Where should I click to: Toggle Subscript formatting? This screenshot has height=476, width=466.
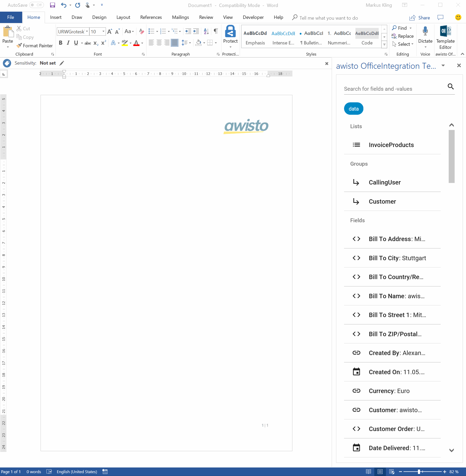(96, 43)
